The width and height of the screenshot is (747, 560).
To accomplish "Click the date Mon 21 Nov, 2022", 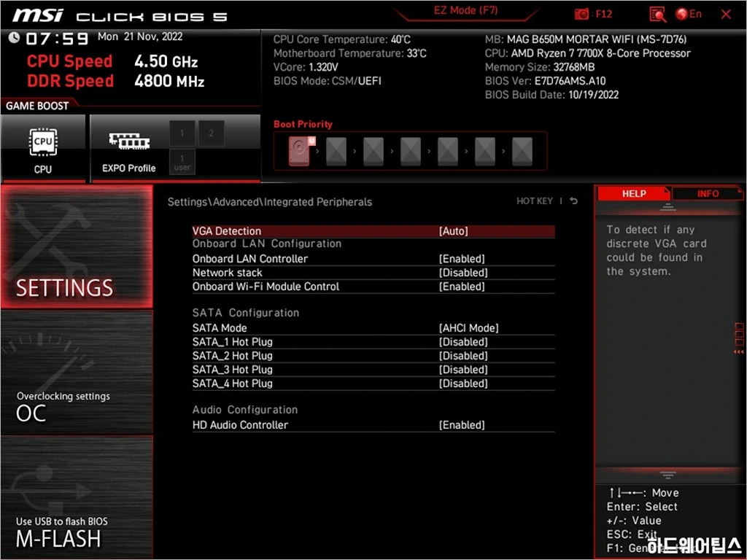I will [140, 36].
